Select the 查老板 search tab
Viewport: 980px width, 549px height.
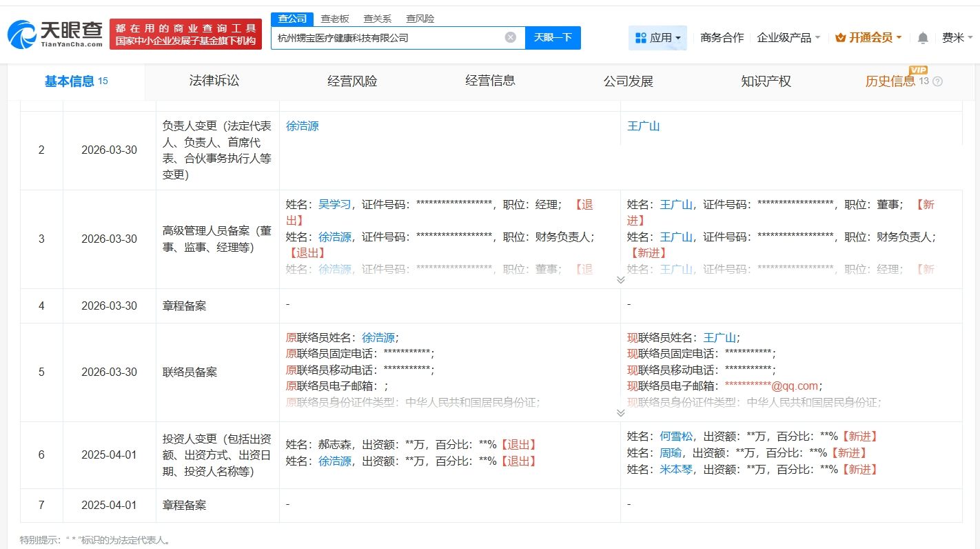[335, 19]
